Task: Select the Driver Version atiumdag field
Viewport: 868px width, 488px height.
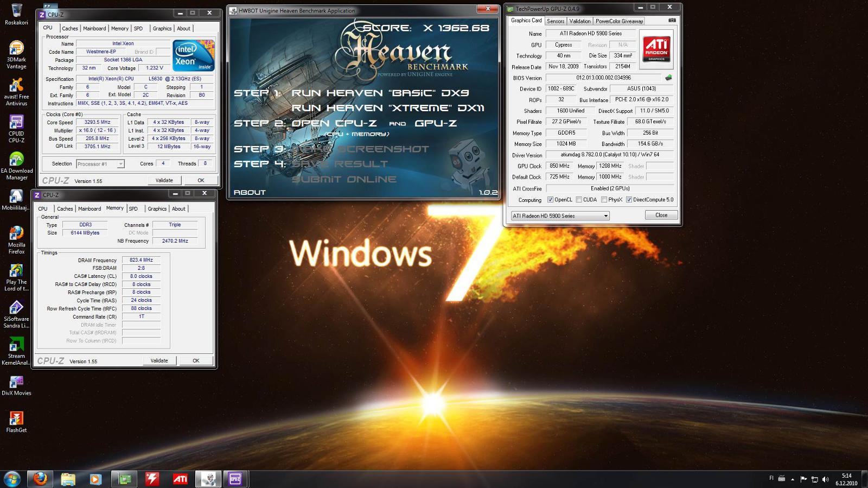Action: click(610, 155)
